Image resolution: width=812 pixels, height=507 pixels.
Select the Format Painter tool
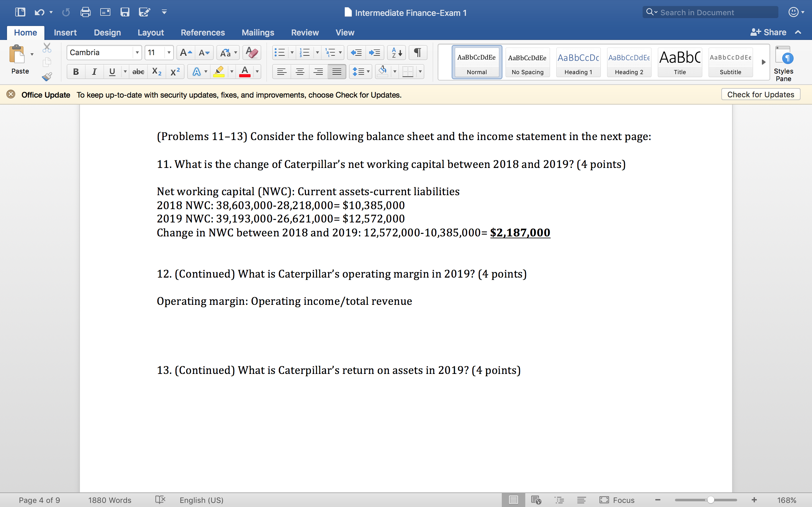(x=47, y=76)
